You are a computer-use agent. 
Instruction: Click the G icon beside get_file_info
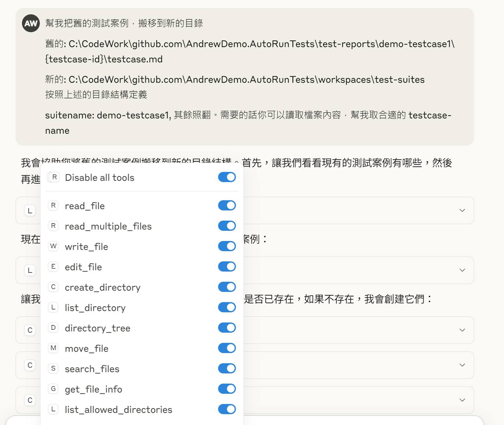pyautogui.click(x=53, y=389)
